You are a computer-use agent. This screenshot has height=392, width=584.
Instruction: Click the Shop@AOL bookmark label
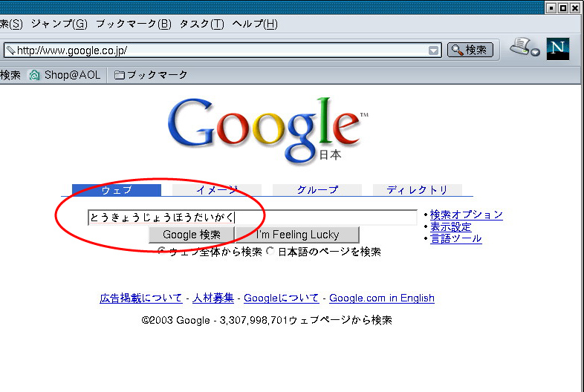pos(72,75)
